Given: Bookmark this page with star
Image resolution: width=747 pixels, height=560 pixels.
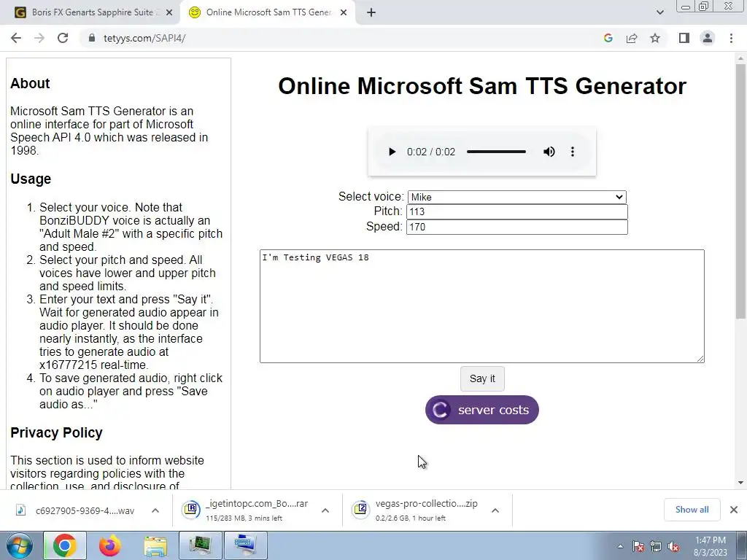Looking at the screenshot, I should point(655,38).
